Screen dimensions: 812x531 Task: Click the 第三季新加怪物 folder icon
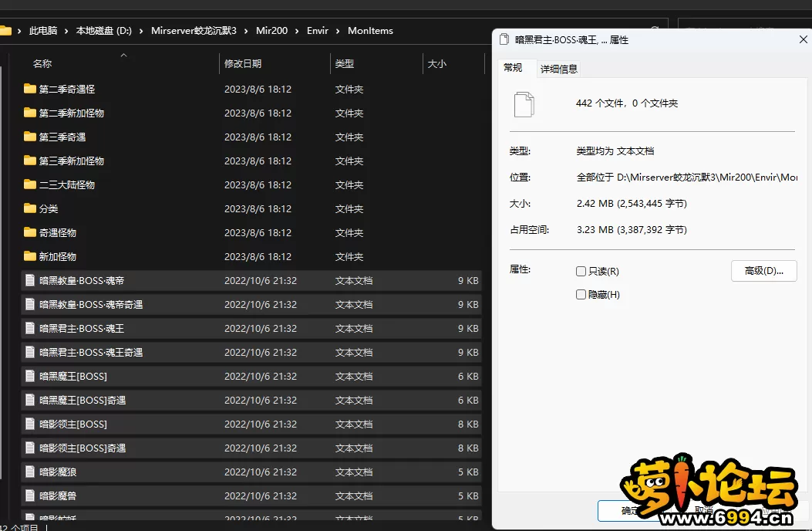point(30,161)
